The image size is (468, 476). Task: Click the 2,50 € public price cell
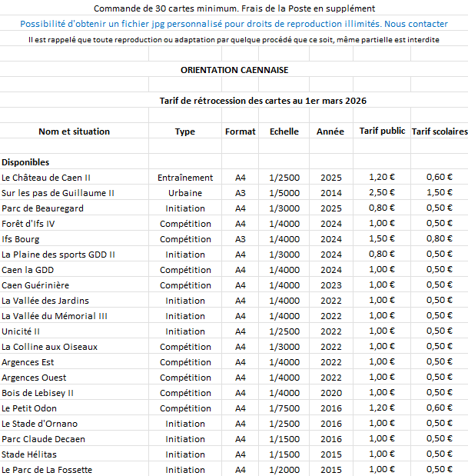coord(382,193)
